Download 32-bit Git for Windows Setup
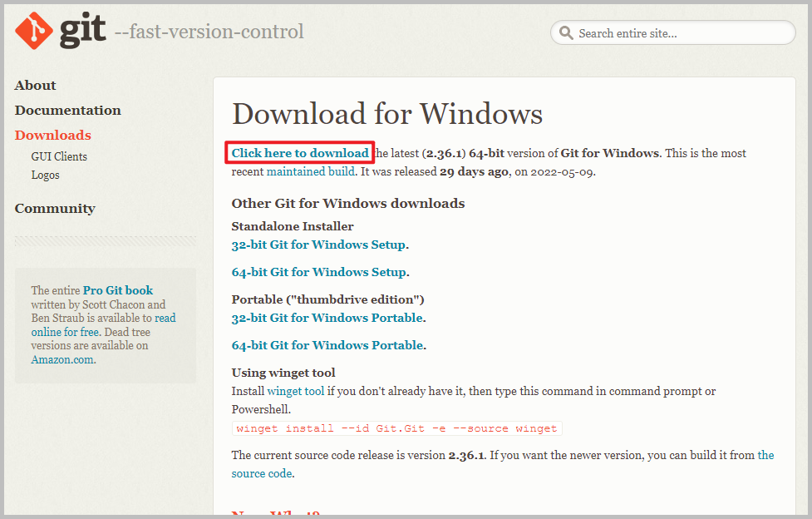The image size is (812, 519). [x=318, y=245]
